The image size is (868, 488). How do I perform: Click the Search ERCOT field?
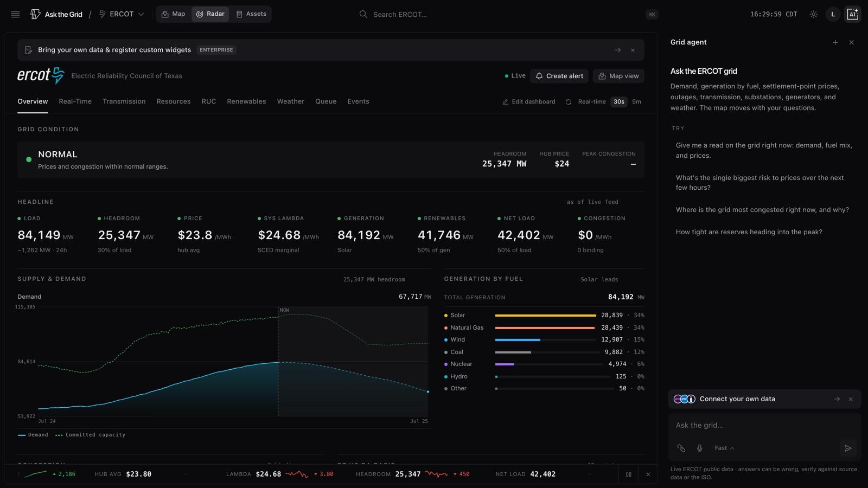click(508, 15)
